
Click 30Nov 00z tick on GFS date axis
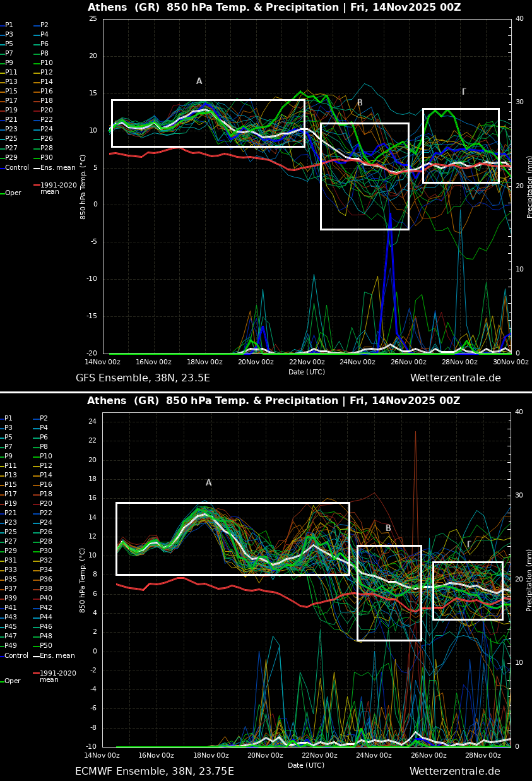click(x=511, y=362)
